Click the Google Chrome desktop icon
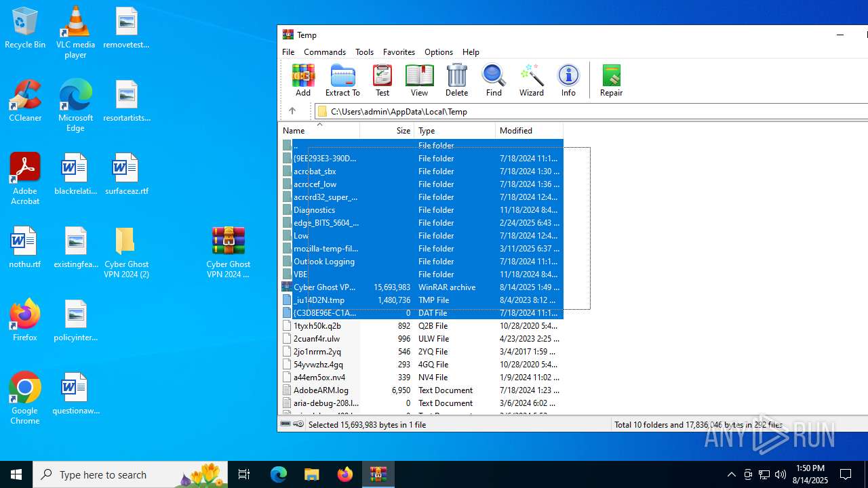Image resolution: width=868 pixels, height=488 pixels. click(25, 399)
